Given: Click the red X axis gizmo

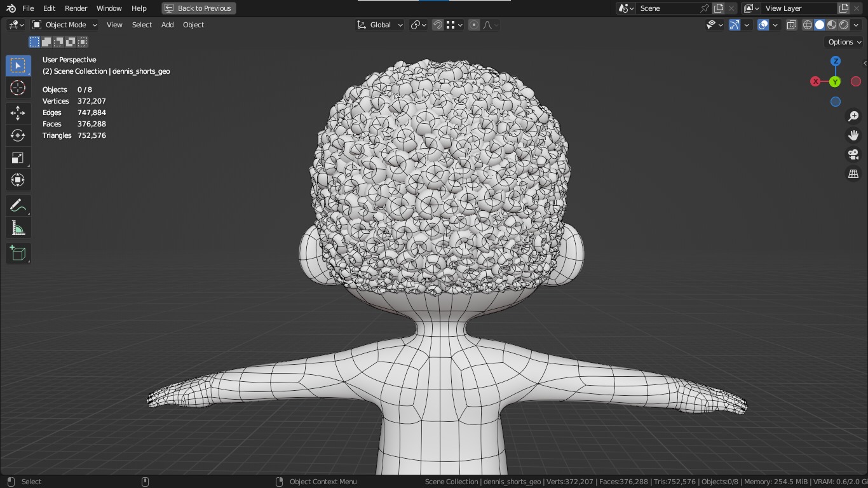Looking at the screenshot, I should (815, 81).
